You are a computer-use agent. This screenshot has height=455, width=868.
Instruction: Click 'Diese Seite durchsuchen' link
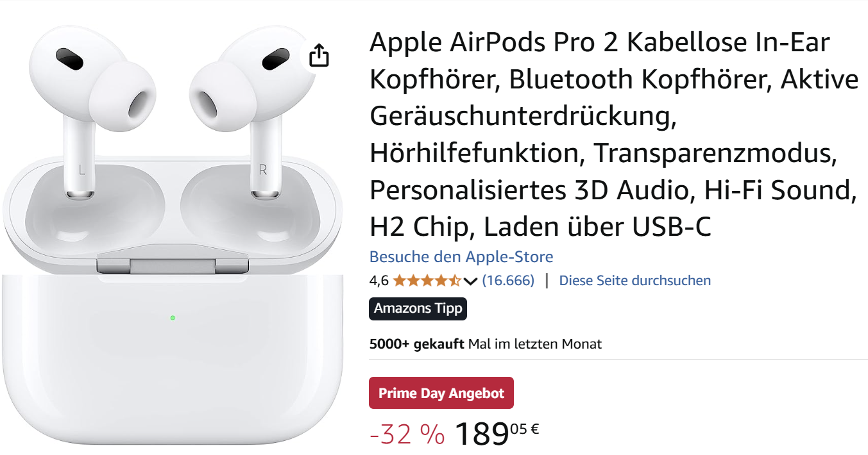[635, 281]
